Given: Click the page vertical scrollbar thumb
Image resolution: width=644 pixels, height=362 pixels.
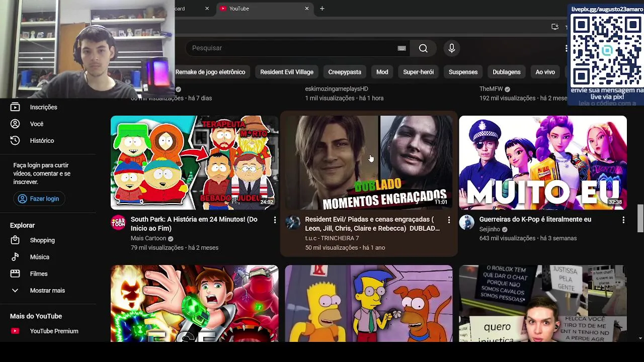Looking at the screenshot, I should point(640,219).
